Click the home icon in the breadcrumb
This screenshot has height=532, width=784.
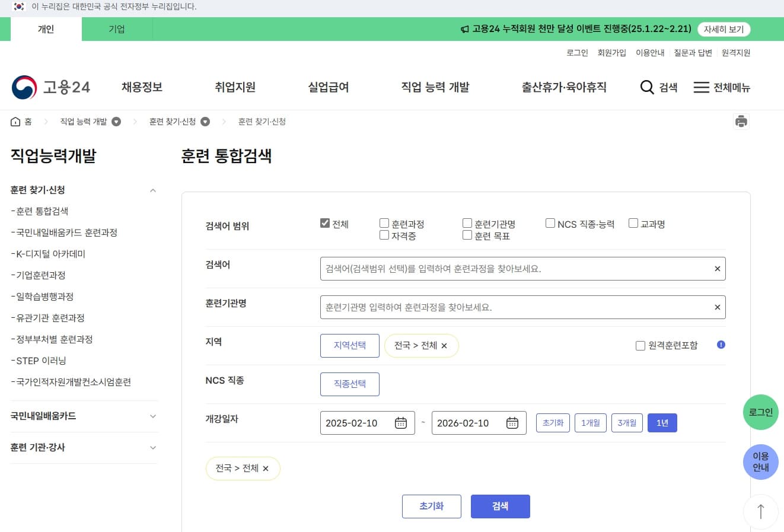[15, 121]
